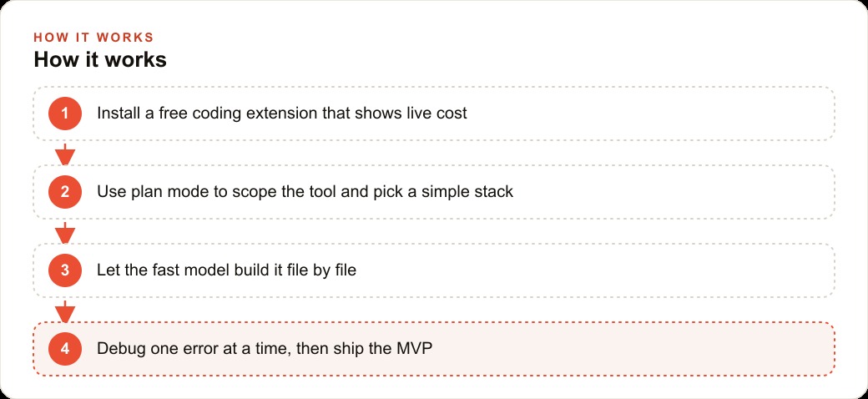Click the step 3 numbered circle
This screenshot has width=868, height=399.
pyautogui.click(x=65, y=270)
